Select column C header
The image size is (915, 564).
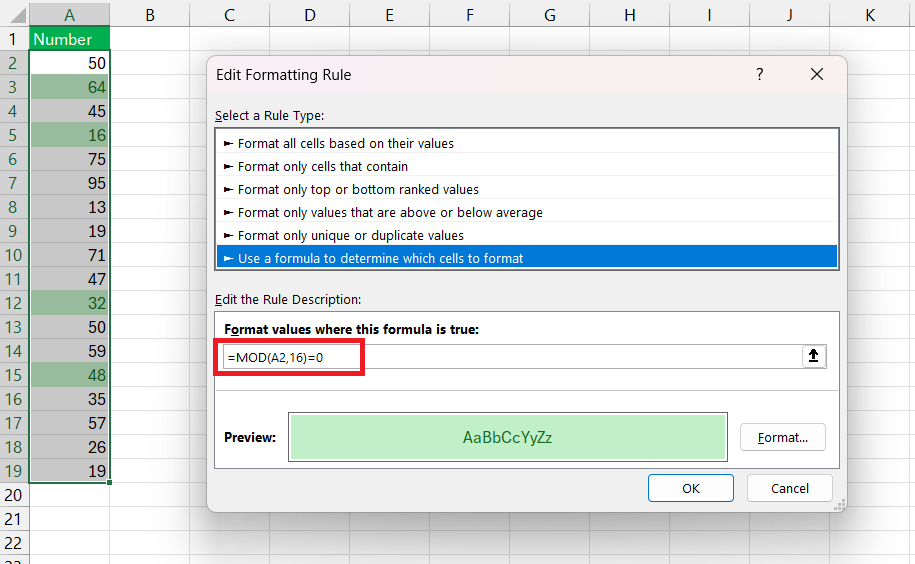point(229,15)
